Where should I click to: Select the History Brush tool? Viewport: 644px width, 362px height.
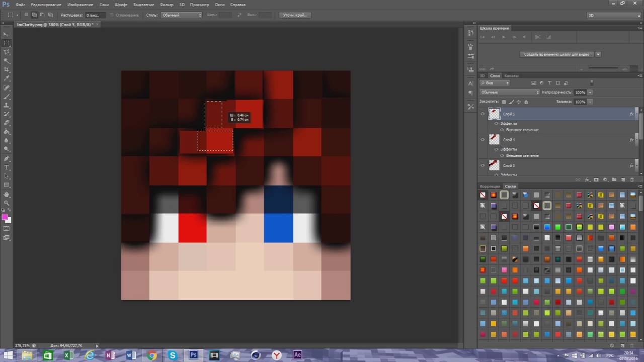tap(7, 114)
